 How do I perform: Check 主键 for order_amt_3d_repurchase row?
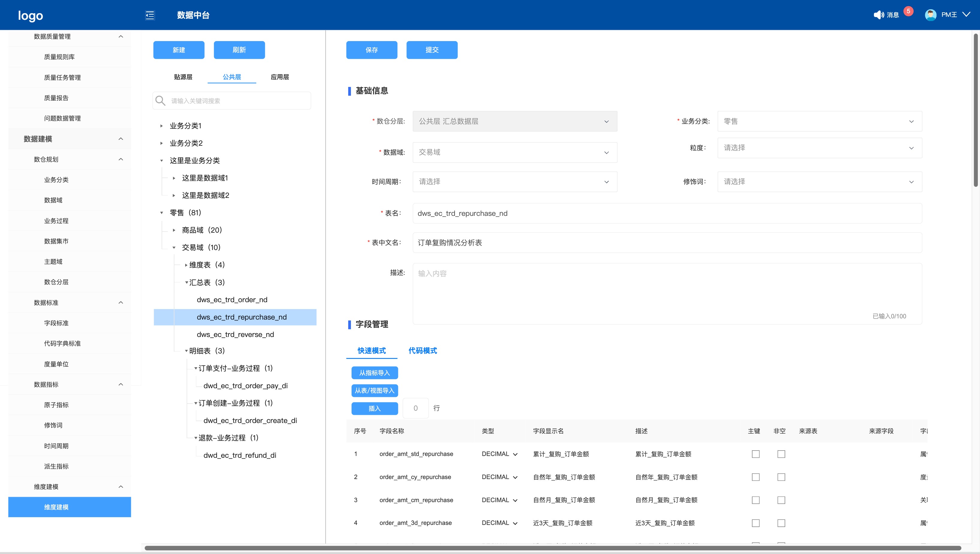click(756, 523)
